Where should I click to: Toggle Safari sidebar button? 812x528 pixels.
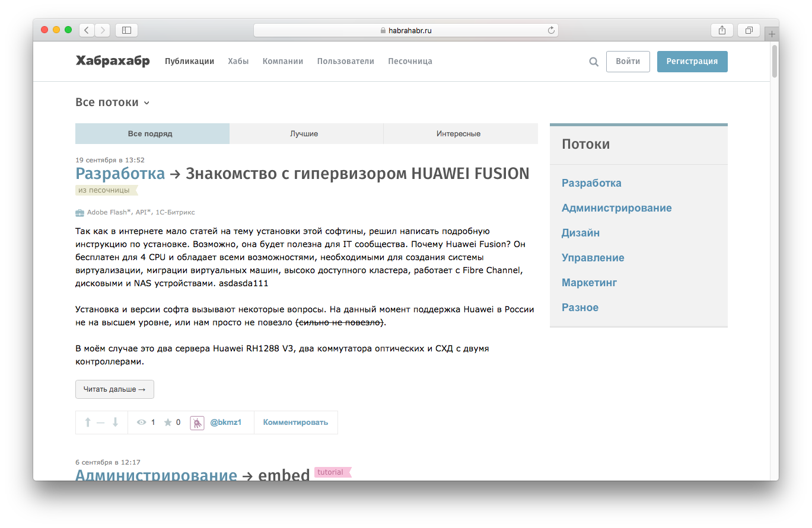tap(126, 30)
